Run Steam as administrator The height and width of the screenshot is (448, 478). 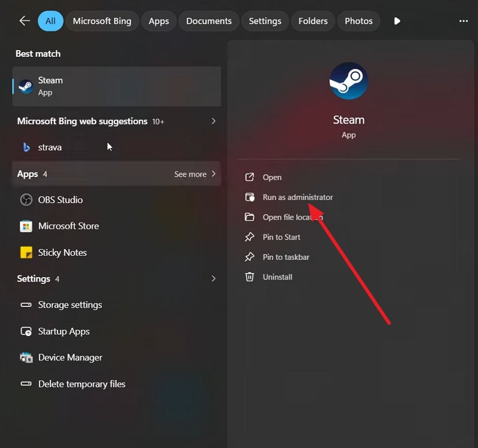pyautogui.click(x=298, y=197)
